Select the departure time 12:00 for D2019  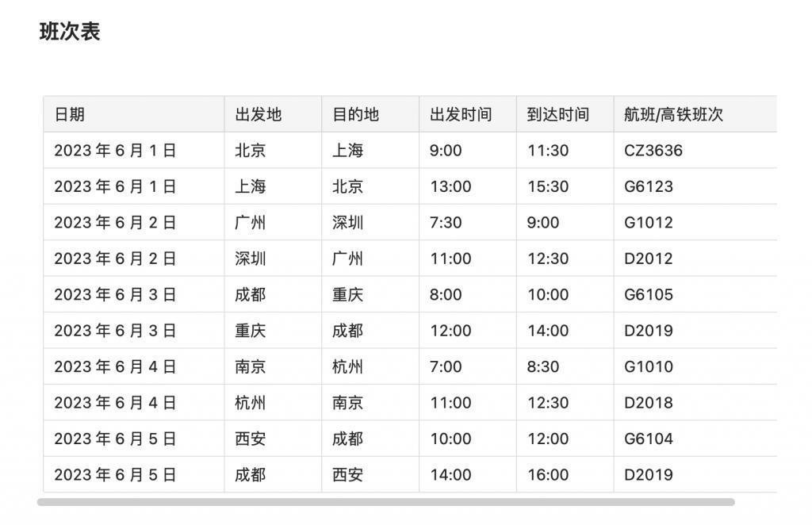450,330
